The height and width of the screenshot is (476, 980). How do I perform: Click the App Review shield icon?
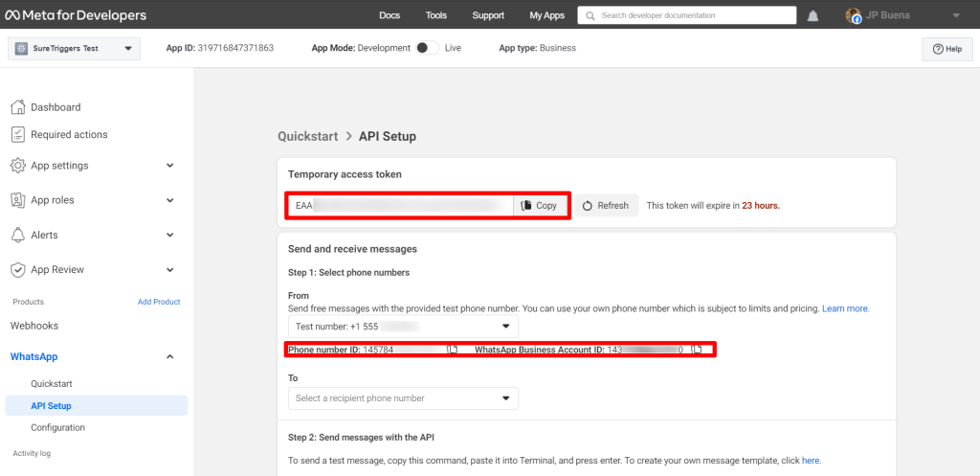pyautogui.click(x=18, y=270)
